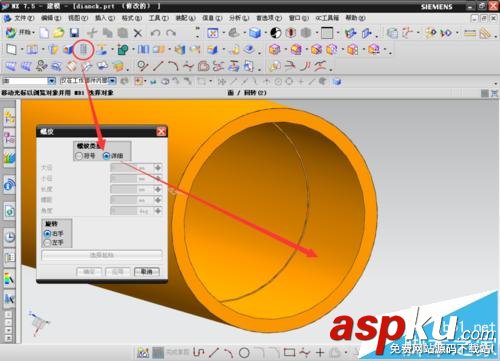Viewport: 500px width, 361px height.
Task: Click the bottom toolbar Line tool
Action: pyautogui.click(x=214, y=352)
